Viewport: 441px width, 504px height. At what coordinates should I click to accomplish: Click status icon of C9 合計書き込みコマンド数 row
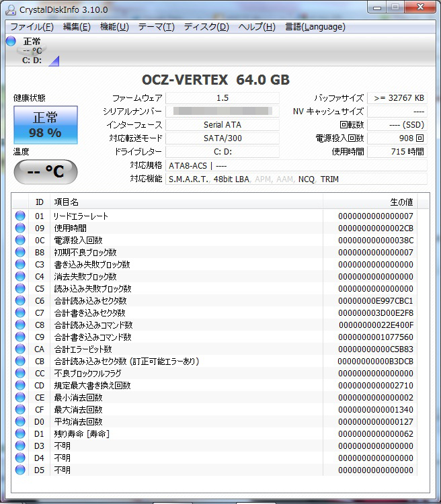click(20, 337)
